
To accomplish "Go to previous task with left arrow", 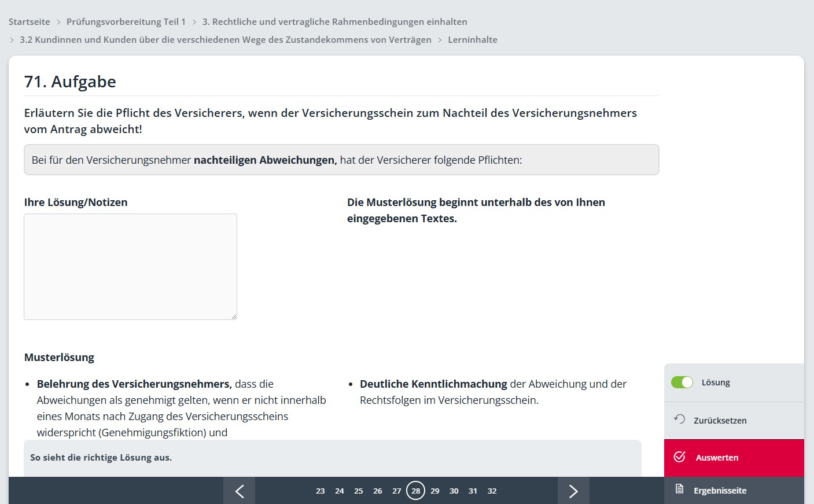I will [x=239, y=491].
